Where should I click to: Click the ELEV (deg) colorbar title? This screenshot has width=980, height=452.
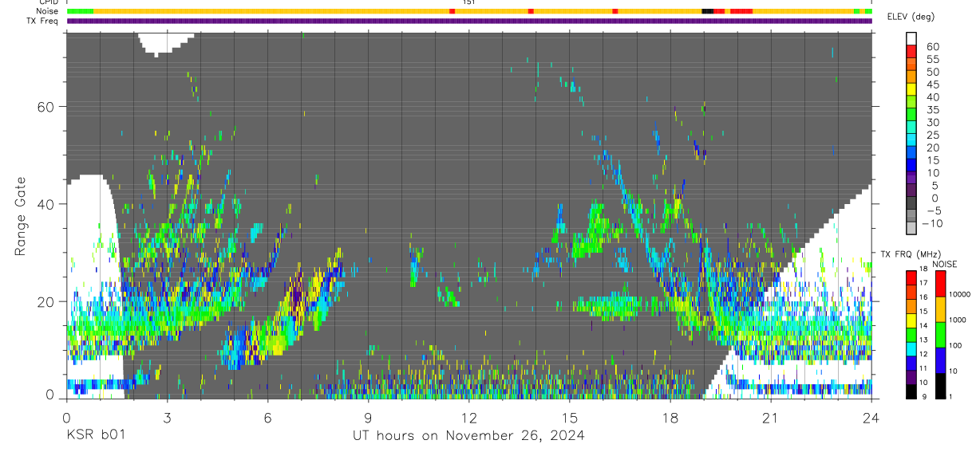[911, 17]
